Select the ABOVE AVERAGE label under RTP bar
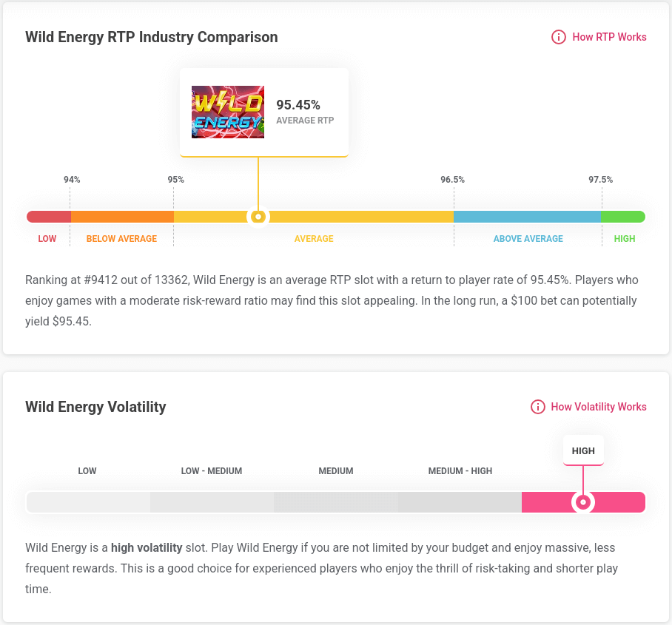Screen dimensions: 672x625 528,239
